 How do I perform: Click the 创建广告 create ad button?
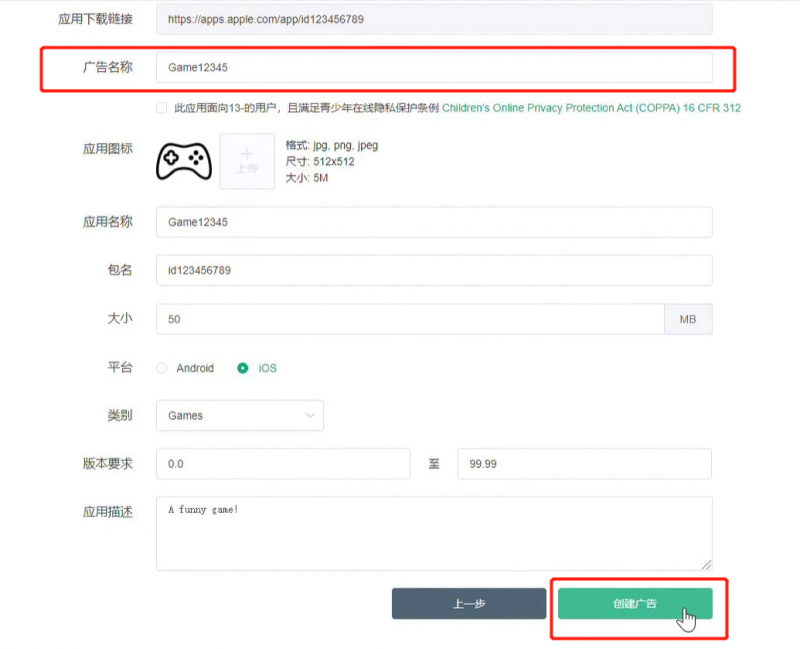click(x=635, y=604)
